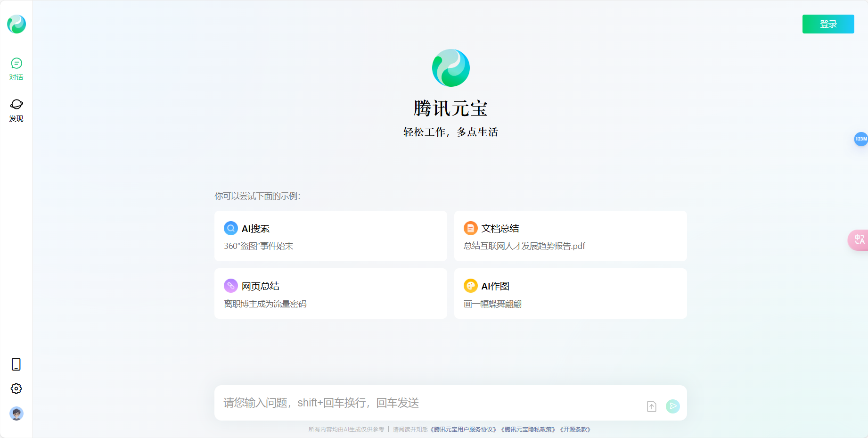Click the 文档总结 document icon
This screenshot has width=868, height=438.
coord(470,228)
